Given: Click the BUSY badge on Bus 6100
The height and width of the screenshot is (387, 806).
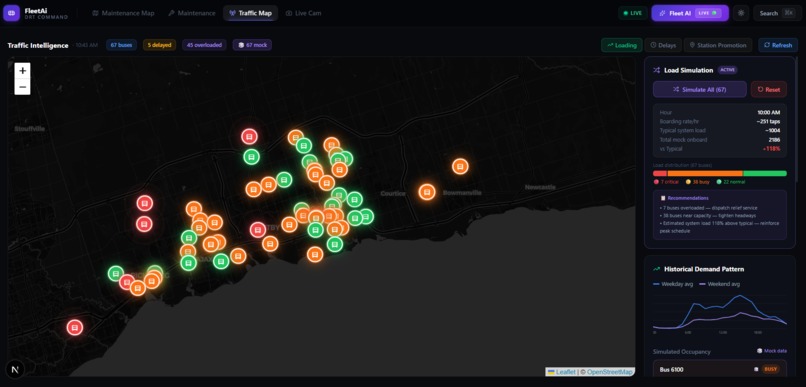Looking at the screenshot, I should [x=770, y=369].
